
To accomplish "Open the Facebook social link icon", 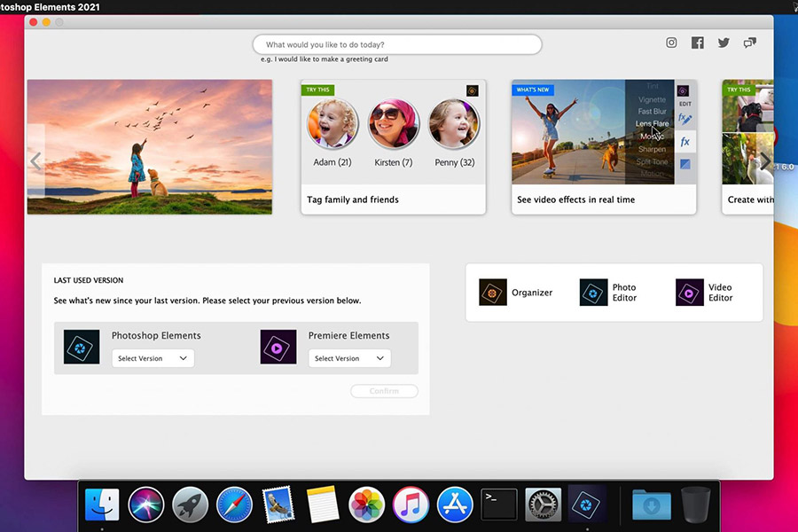I will click(x=697, y=43).
